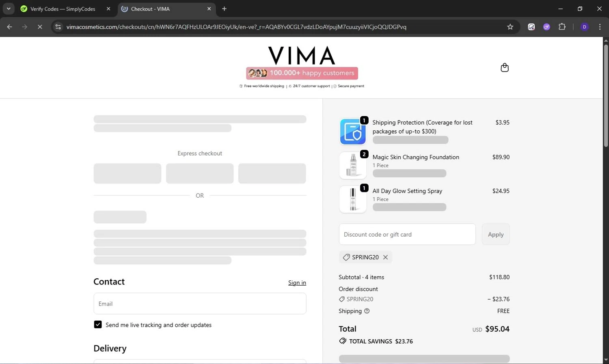Viewport: 609px width, 364px height.
Task: Click the All Day Glow Setting Spray thumbnail
Action: 353,199
